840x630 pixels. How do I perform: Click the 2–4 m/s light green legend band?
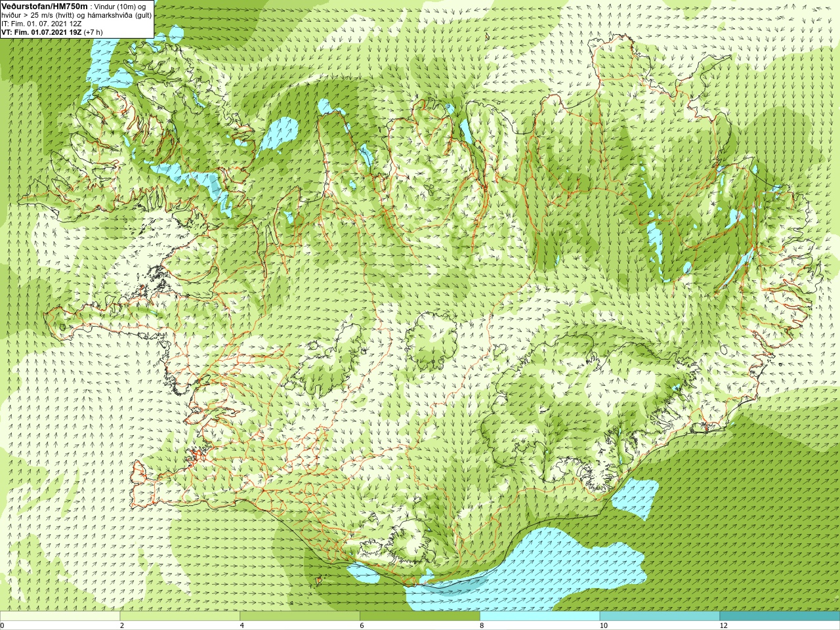click(180, 616)
